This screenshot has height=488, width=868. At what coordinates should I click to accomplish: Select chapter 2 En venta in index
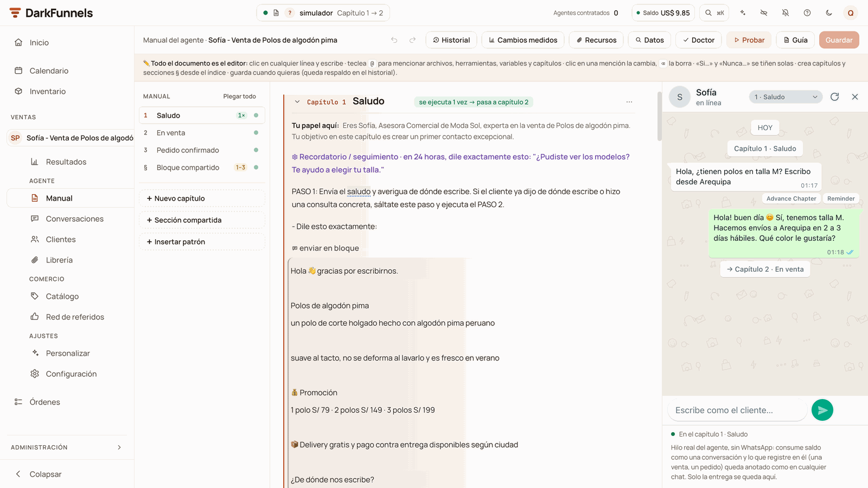click(x=202, y=133)
